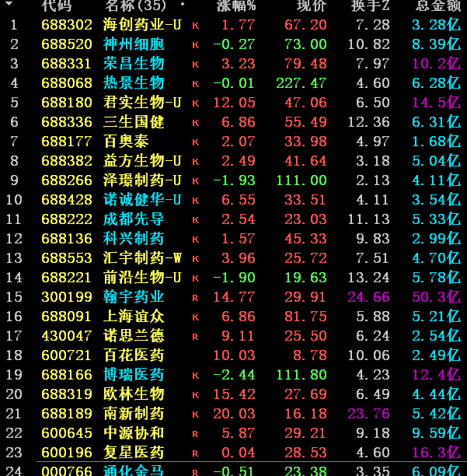Click the R marker icon beside 复星医药
Screen dimensions: 467x476
click(x=196, y=453)
